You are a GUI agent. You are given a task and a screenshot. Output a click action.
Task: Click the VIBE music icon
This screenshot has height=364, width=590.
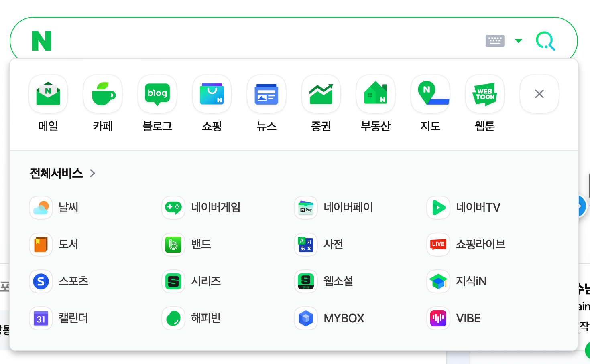click(x=438, y=318)
